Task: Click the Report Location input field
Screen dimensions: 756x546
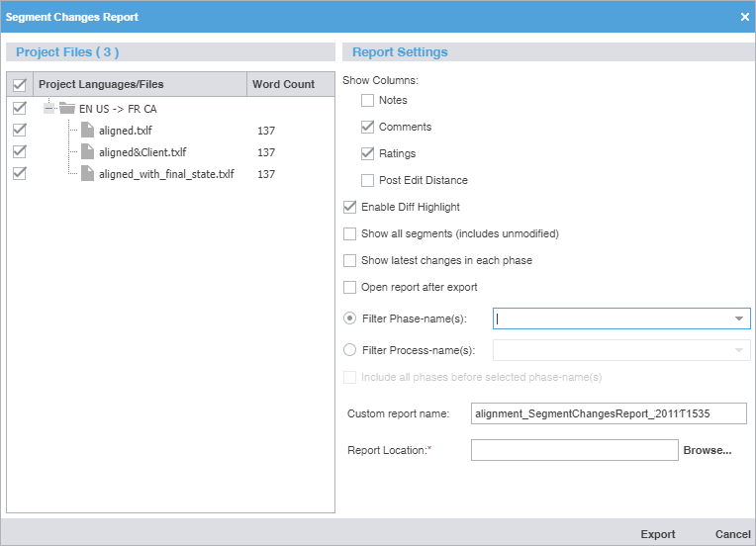Action: pos(574,450)
